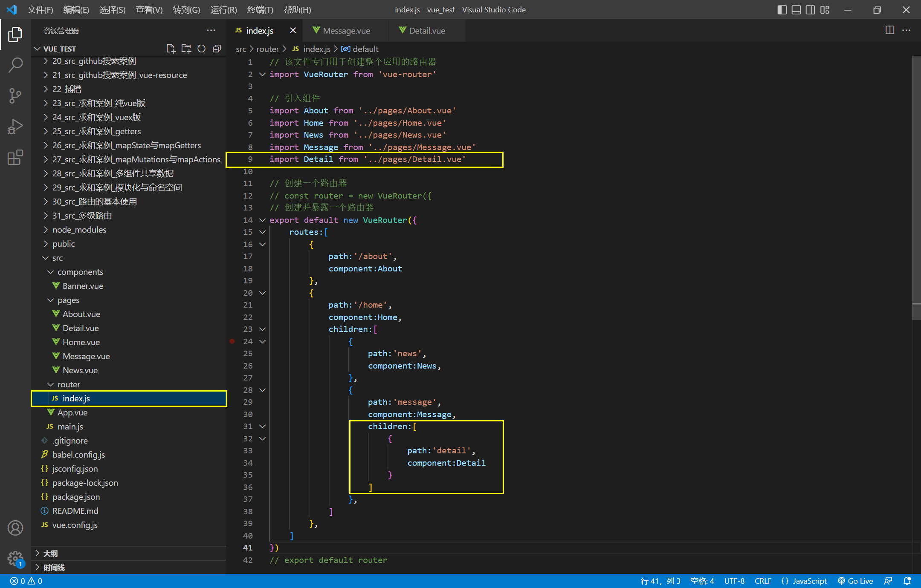Open vue.config.js in the file tree
Viewport: 921px width, 588px height.
(x=75, y=525)
